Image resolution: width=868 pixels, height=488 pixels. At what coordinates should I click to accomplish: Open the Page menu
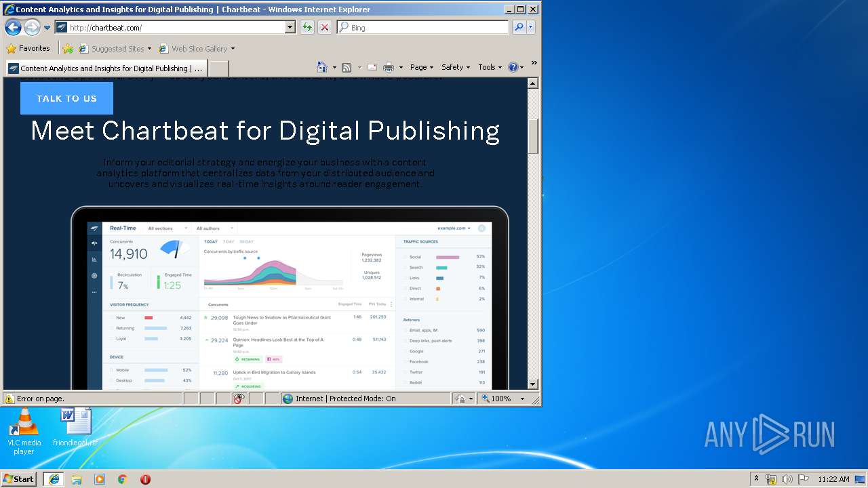422,67
